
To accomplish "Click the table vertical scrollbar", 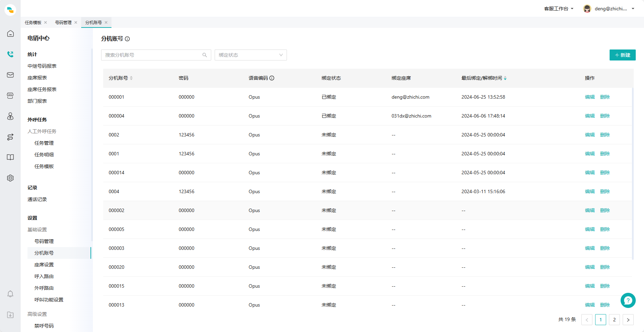I will 633,174.
